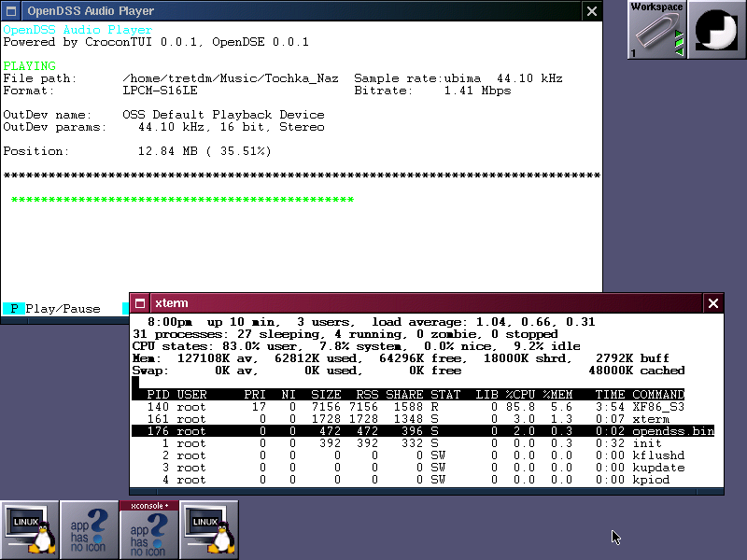Select the unlabeled 'app has no icon' tile
Viewport: 747px width, 560px height.
[89, 529]
